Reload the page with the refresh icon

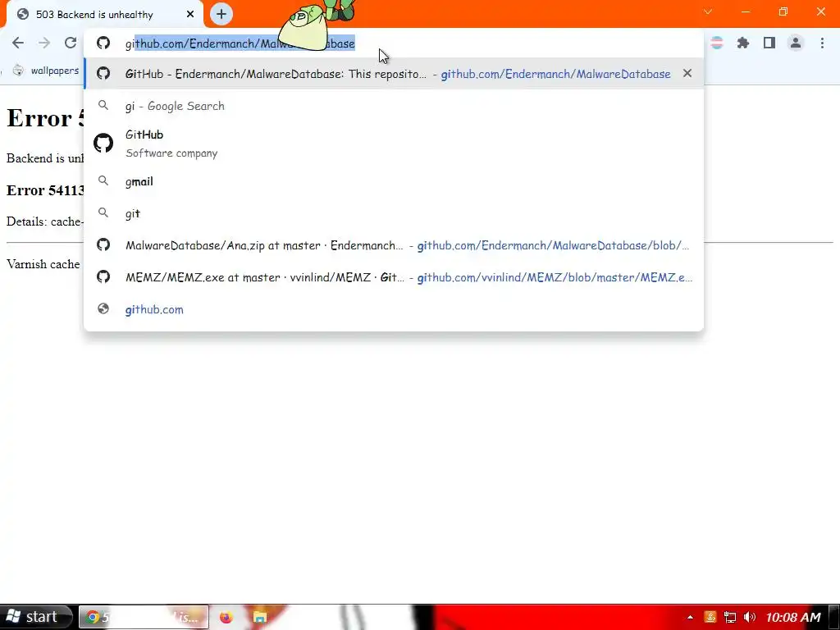coord(71,43)
